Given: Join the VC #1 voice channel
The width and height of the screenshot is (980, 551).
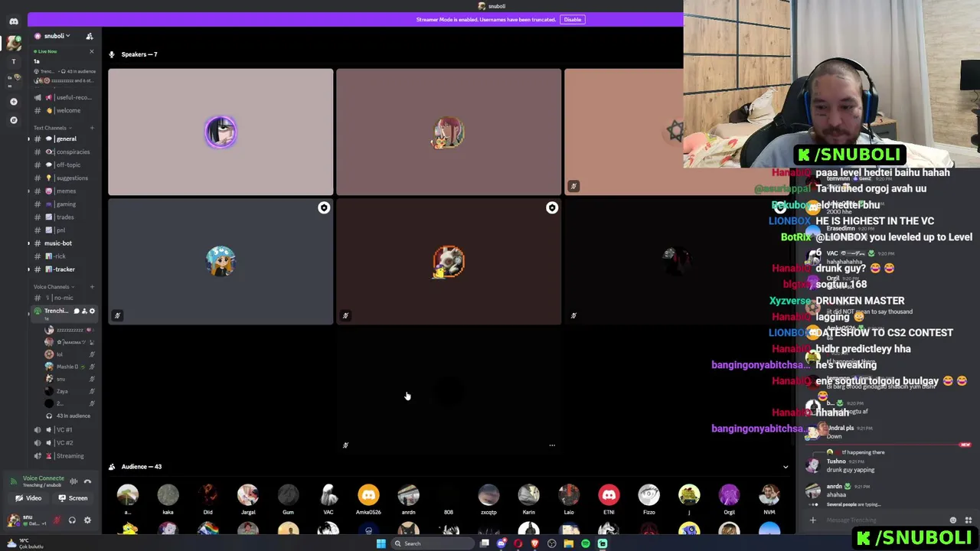Looking at the screenshot, I should [x=64, y=429].
